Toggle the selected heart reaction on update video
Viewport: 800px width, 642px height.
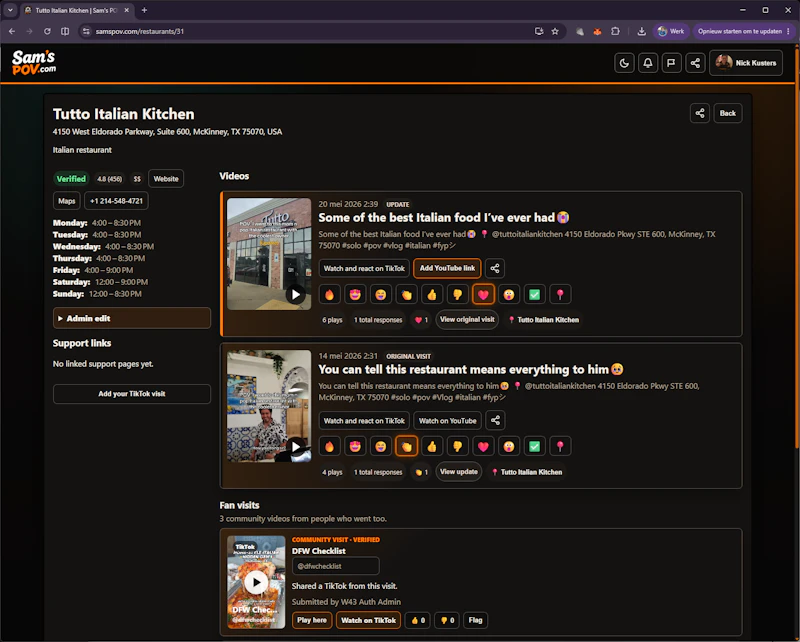483,294
